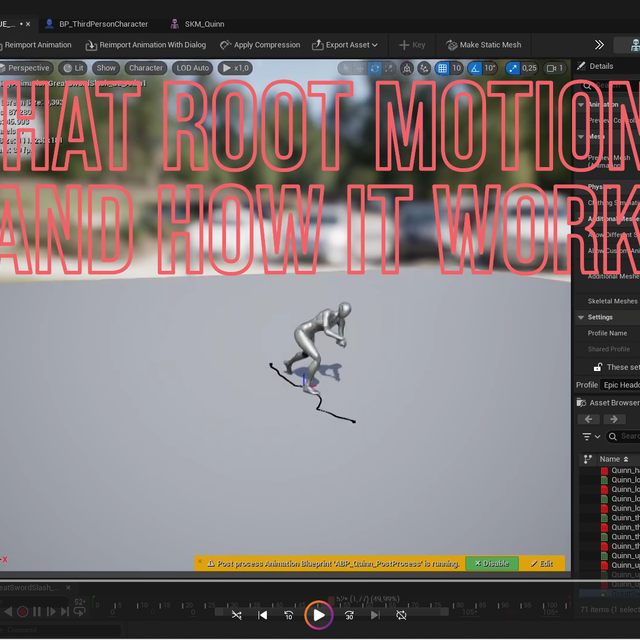Jump to the end of the animation
The image size is (640, 640).
tap(65, 611)
